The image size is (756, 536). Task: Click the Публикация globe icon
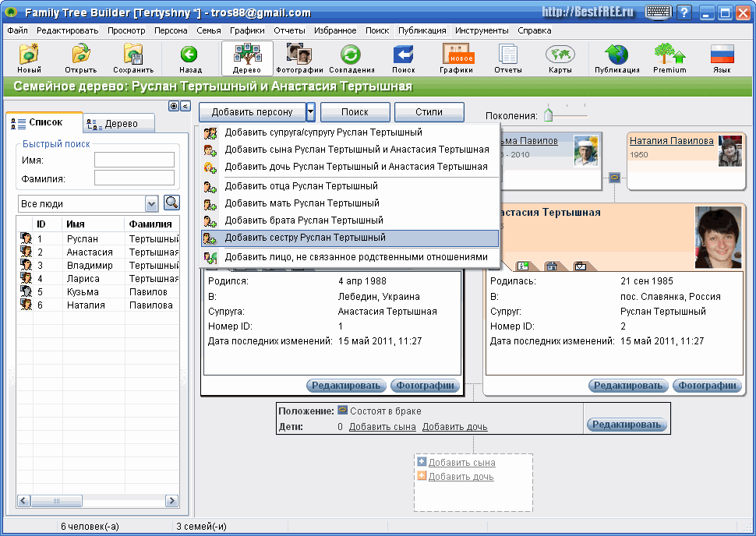point(616,58)
